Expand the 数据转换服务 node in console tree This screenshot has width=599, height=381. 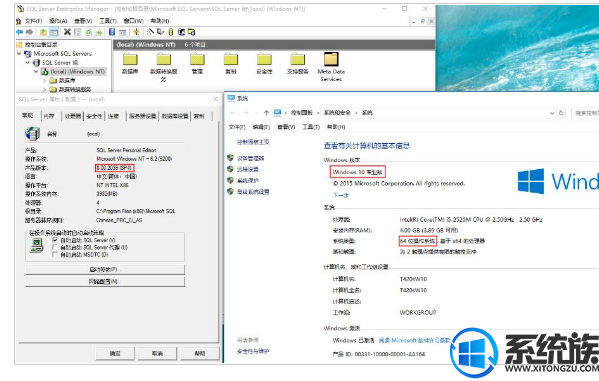[44, 89]
